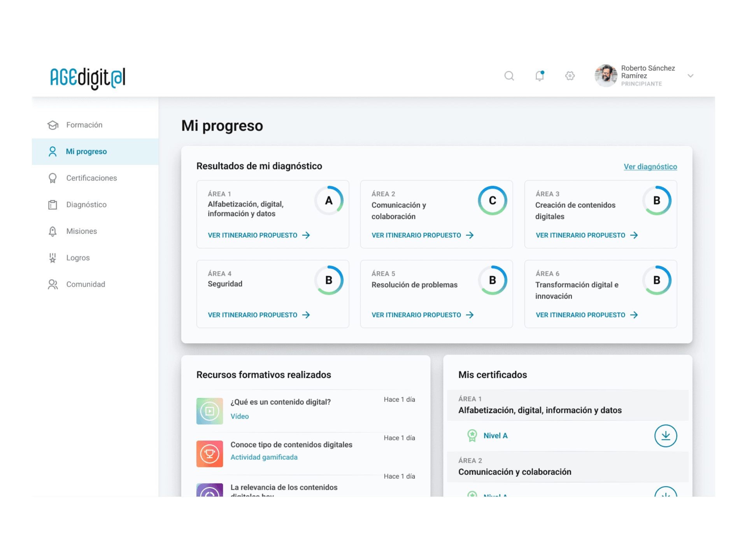The height and width of the screenshot is (560, 747).
Task: Open settings gear icon in header
Action: (x=570, y=76)
